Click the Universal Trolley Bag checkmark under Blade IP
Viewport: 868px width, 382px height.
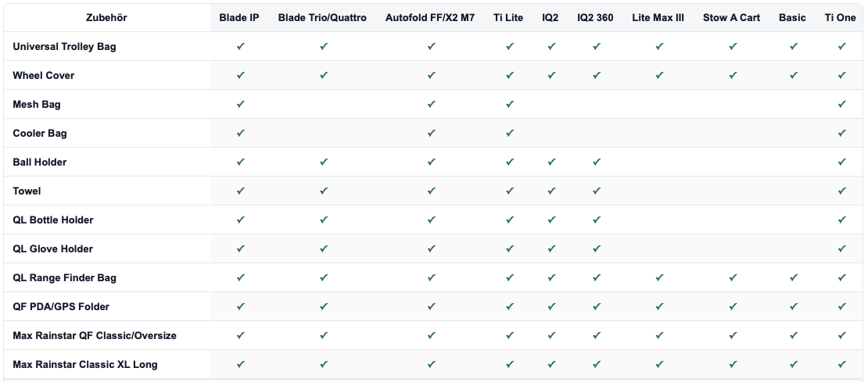coord(240,46)
